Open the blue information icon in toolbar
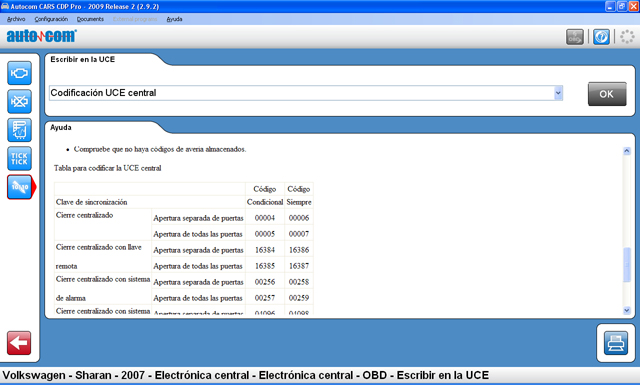Image resolution: width=640 pixels, height=385 pixels. (x=601, y=37)
